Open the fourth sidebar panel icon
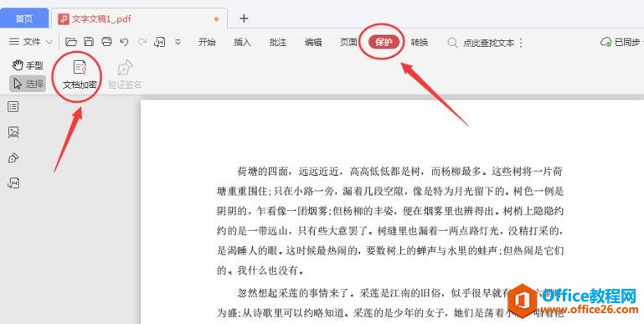This screenshot has width=644, height=324. tap(13, 183)
